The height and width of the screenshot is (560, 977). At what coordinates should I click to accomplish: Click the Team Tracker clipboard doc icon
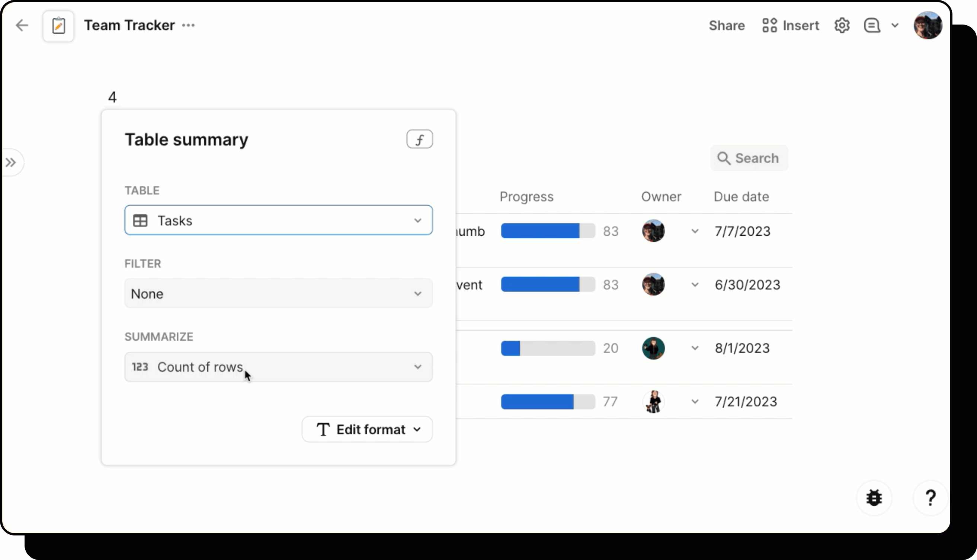pyautogui.click(x=58, y=25)
